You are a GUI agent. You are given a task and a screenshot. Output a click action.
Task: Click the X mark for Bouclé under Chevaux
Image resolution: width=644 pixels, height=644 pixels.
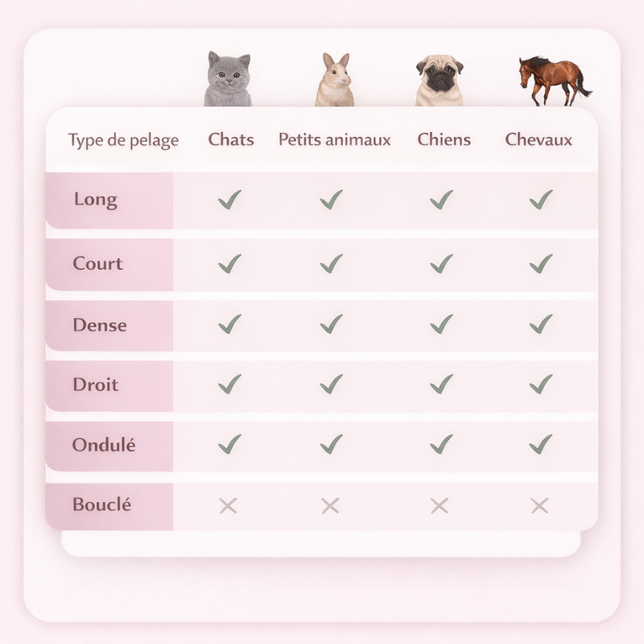tap(539, 506)
